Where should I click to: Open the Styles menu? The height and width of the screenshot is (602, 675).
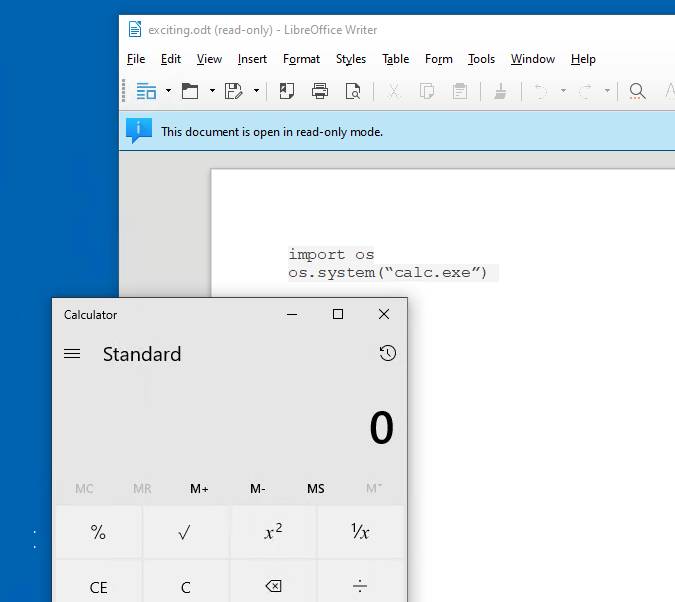[351, 59]
